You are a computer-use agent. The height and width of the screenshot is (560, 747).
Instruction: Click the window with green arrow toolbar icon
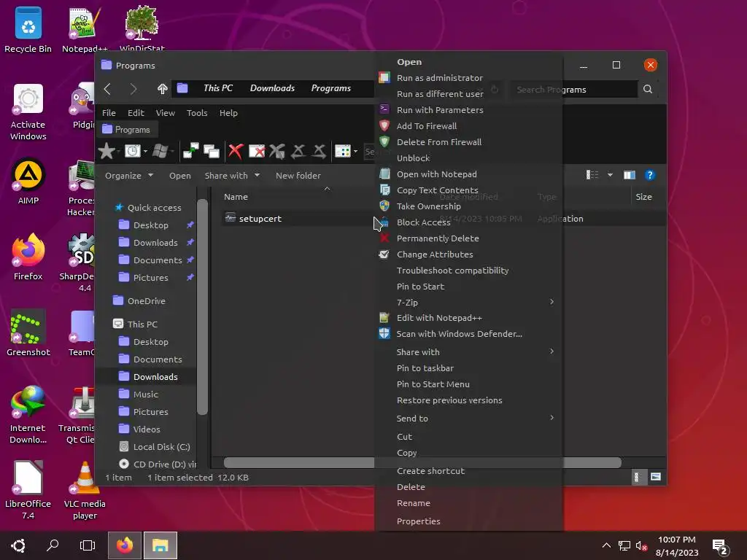[x=190, y=152]
